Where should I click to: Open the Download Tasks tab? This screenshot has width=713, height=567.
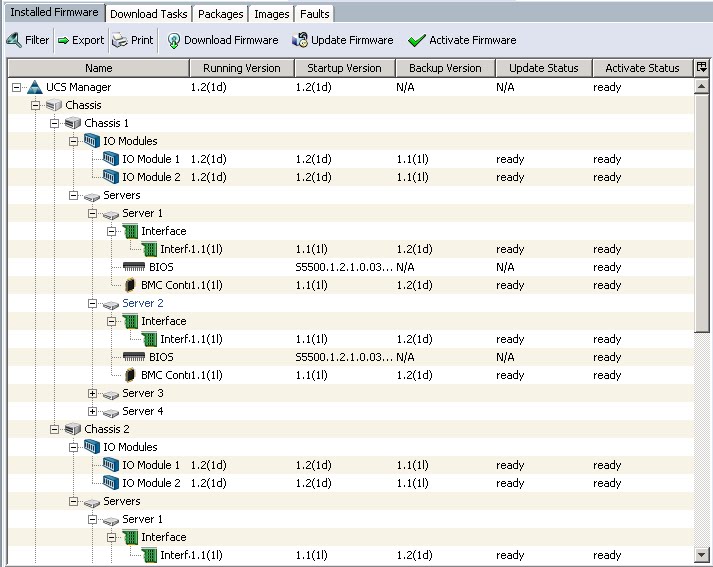point(149,14)
